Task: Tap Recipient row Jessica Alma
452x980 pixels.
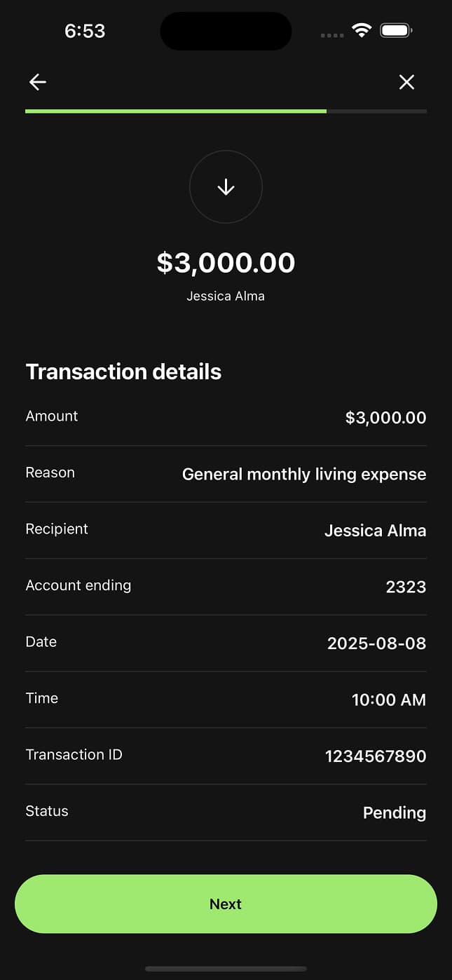Action: click(x=375, y=531)
